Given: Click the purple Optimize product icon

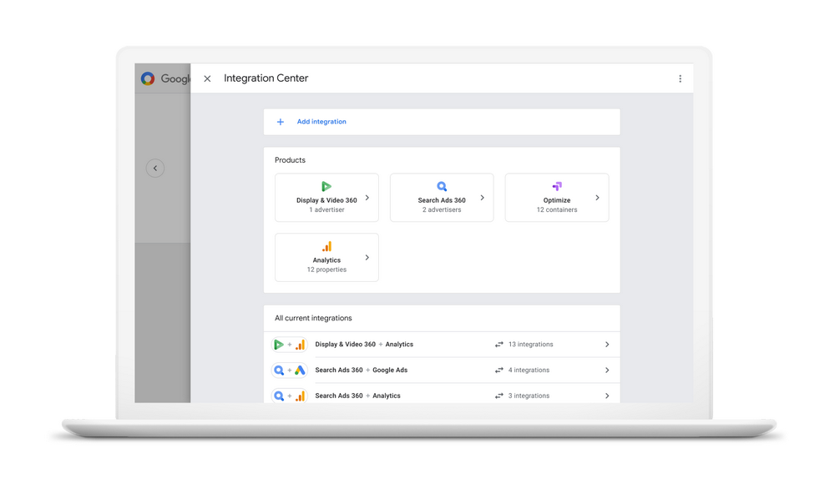Looking at the screenshot, I should tap(557, 187).
